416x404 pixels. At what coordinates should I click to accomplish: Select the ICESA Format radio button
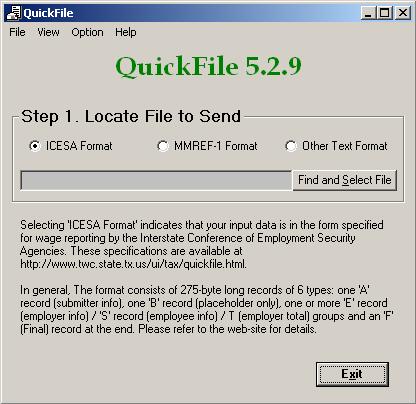point(35,146)
